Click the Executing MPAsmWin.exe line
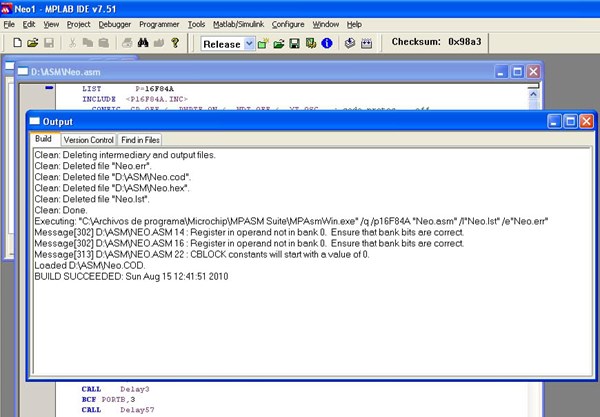 point(291,221)
